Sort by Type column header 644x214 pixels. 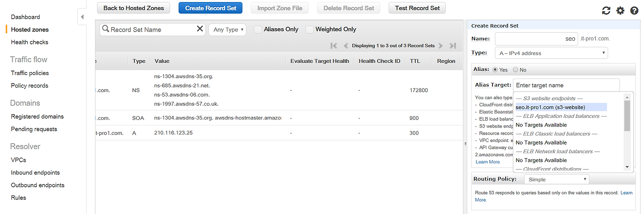pyautogui.click(x=139, y=61)
